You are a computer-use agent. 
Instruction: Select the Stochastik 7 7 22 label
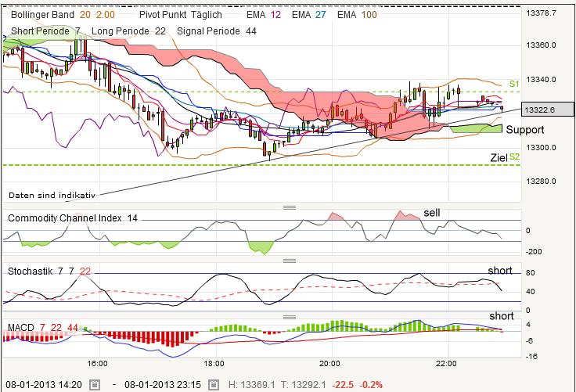coord(49,272)
